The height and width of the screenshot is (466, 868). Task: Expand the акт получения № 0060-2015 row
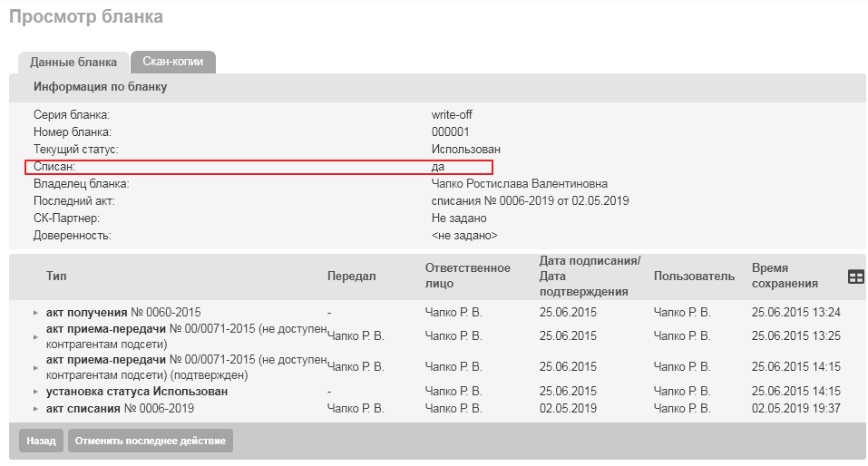36,313
